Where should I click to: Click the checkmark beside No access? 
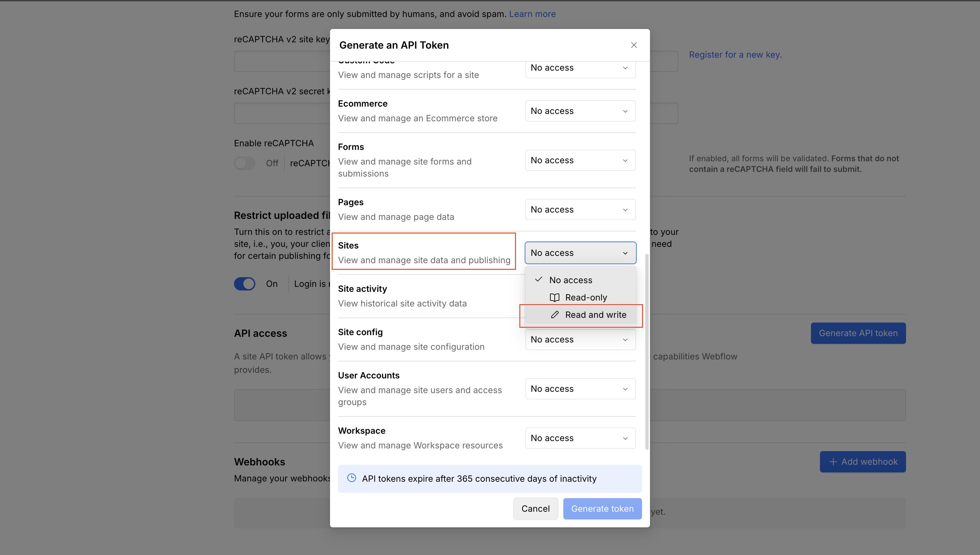tap(539, 279)
